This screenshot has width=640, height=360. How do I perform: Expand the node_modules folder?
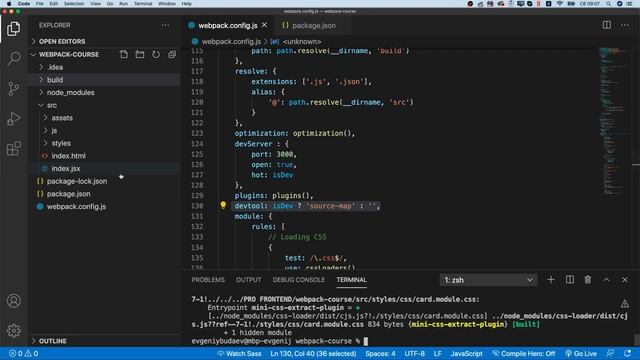tap(70, 92)
